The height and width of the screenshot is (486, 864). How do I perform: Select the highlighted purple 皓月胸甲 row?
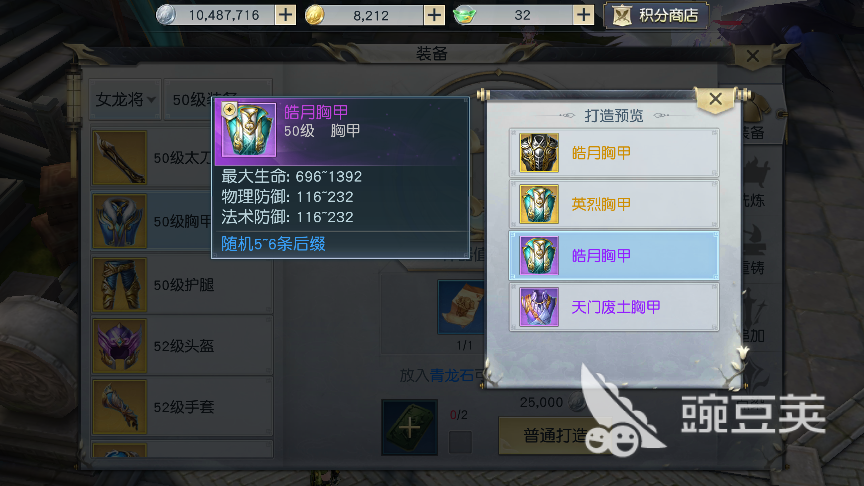614,255
